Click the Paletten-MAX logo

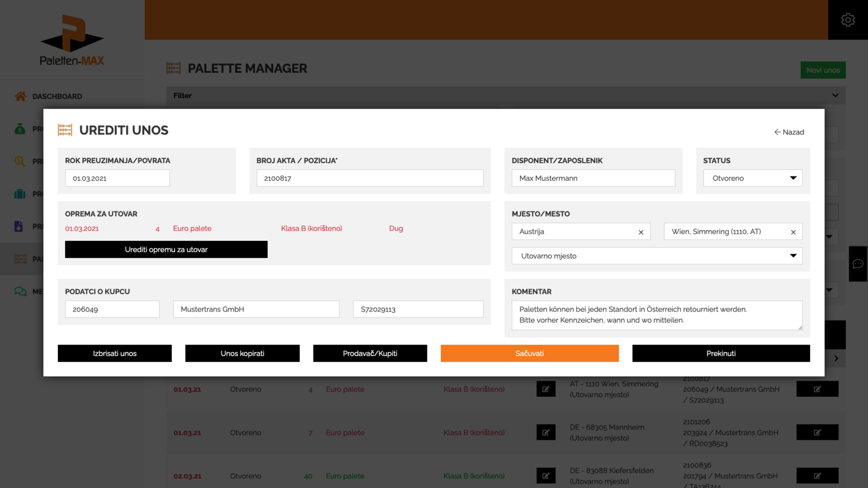72,40
